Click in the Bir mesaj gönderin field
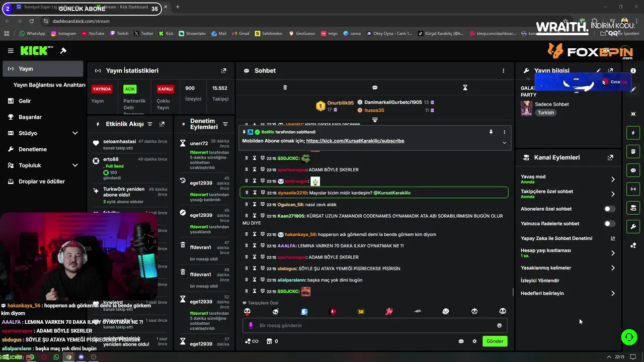The image size is (644, 362). point(375,325)
